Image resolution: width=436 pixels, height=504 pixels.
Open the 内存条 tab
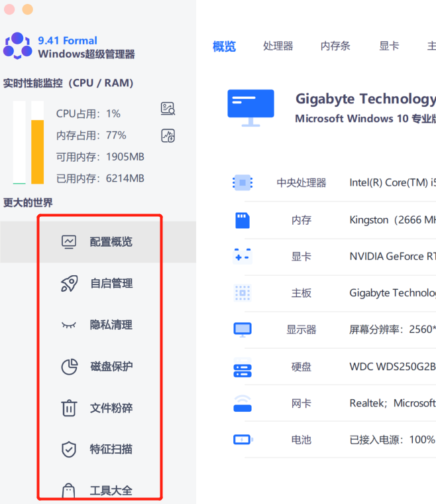point(335,46)
